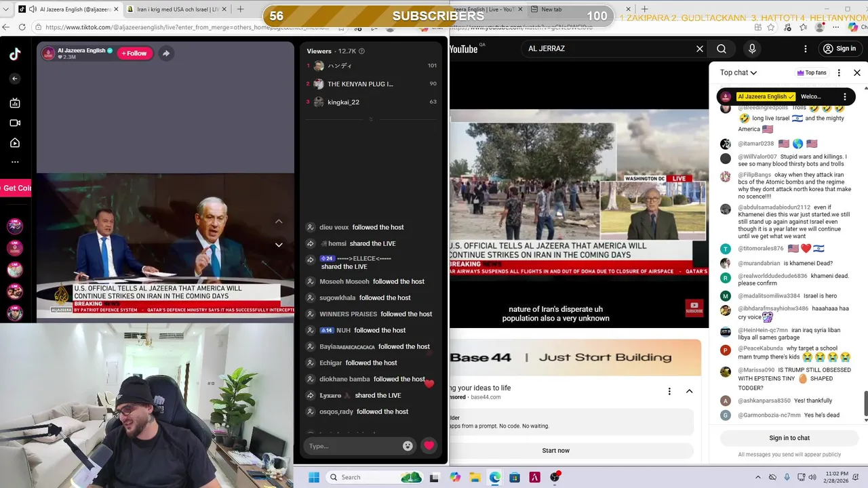Open base44.com sponsored link
The image size is (868, 488).
pyautogui.click(x=486, y=397)
